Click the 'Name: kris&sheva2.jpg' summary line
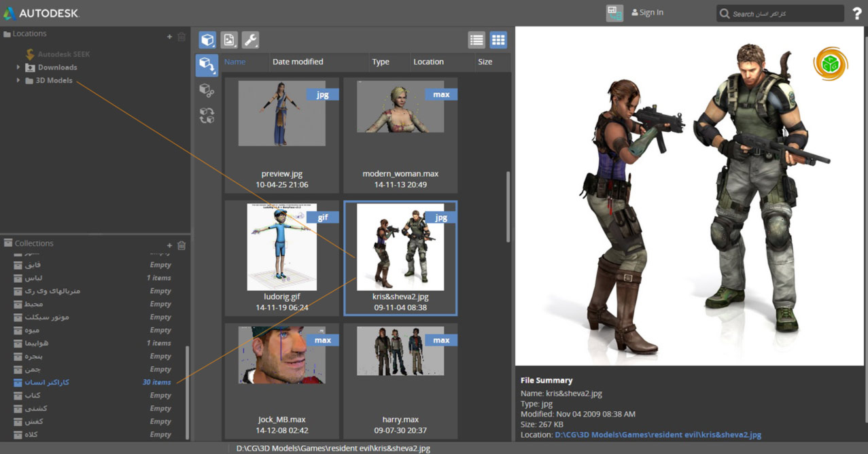This screenshot has width=868, height=454. (x=561, y=393)
